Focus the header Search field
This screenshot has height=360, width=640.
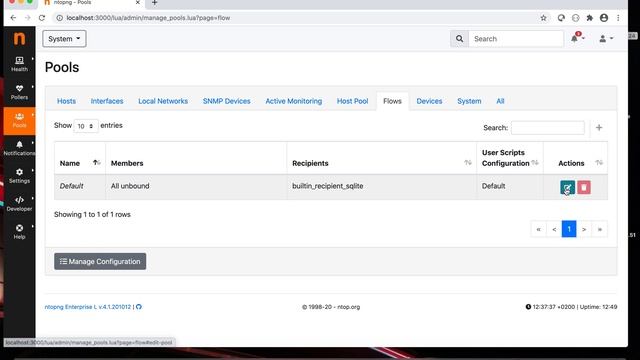(516, 39)
